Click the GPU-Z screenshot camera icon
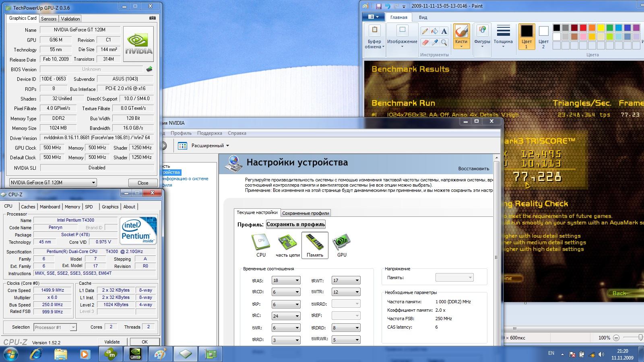Screen dimensions: 644x362 point(152,18)
